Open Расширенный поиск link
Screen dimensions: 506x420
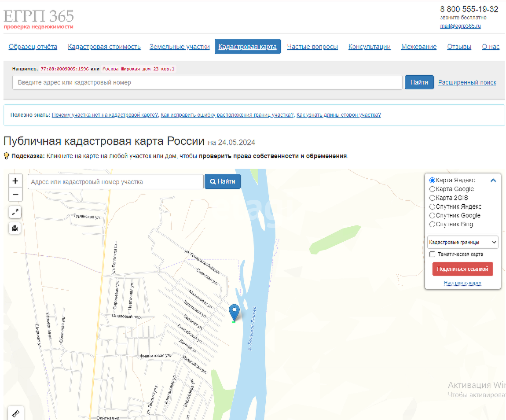pos(467,82)
